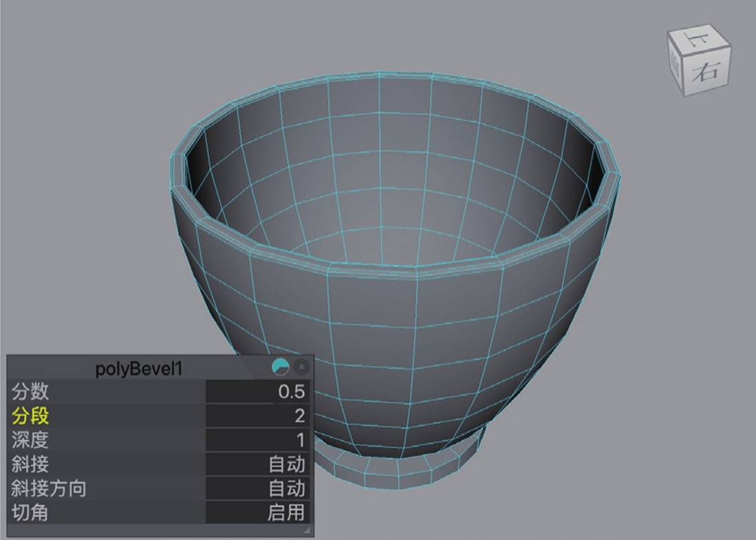Select the 分数 attribute label

31,391
